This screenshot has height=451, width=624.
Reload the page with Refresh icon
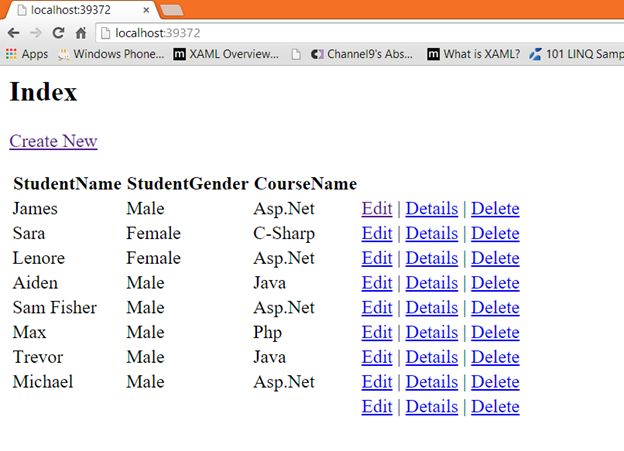point(58,33)
